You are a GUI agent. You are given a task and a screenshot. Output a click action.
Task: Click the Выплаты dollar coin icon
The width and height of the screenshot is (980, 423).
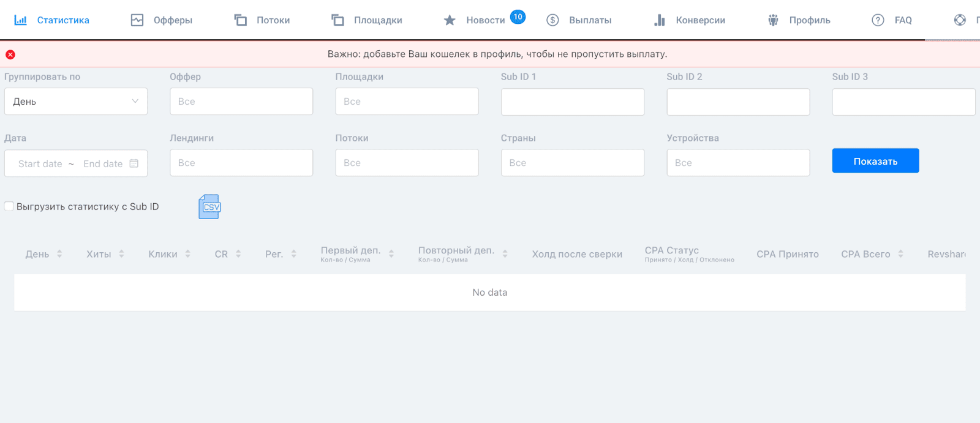tap(552, 20)
